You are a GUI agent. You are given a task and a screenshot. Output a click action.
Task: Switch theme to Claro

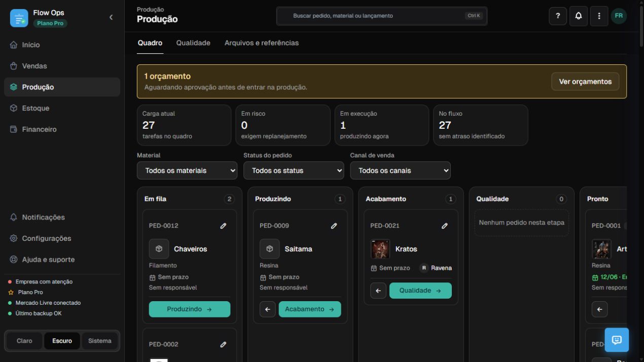coord(24,341)
